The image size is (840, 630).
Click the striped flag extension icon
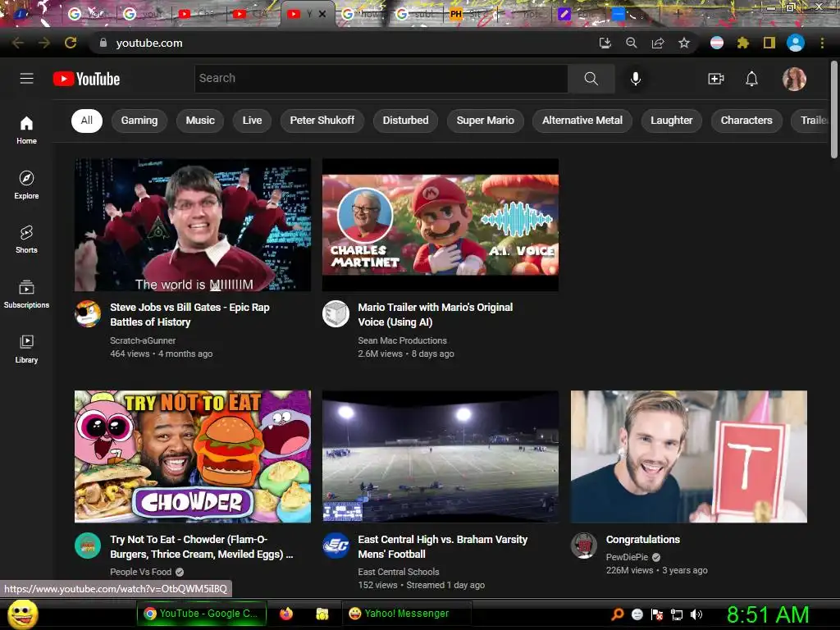[717, 43]
